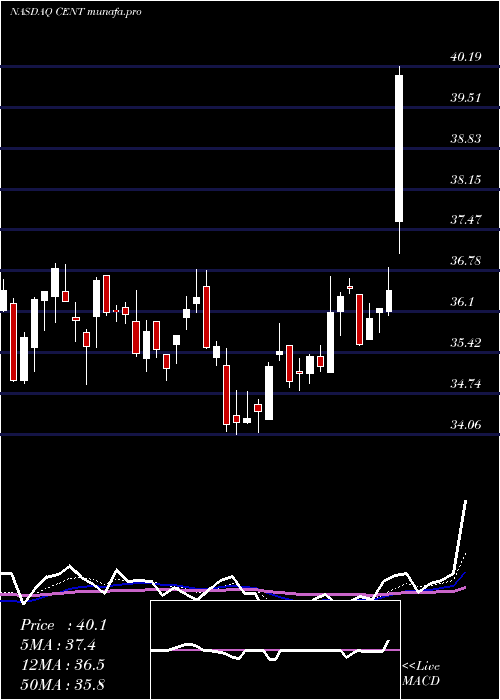Select the 34.74 price axis label

click(466, 383)
